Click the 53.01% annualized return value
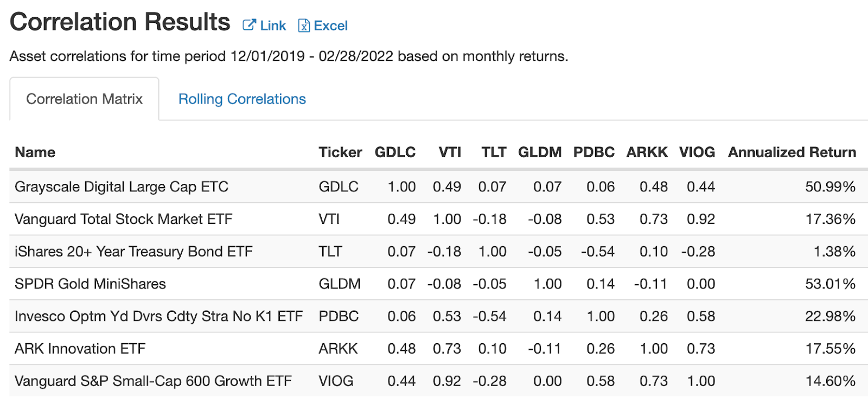The height and width of the screenshot is (398, 868). 830,284
